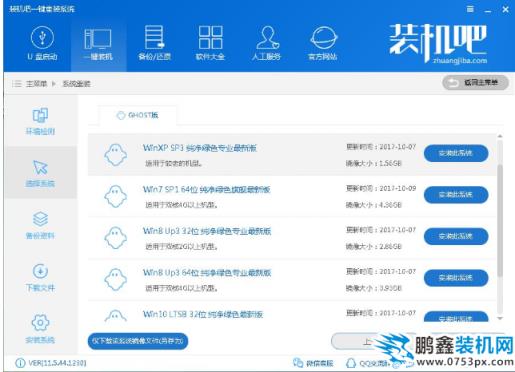The image size is (515, 372).
Task: Select 环境检测 step in sidebar
Action: (40, 121)
